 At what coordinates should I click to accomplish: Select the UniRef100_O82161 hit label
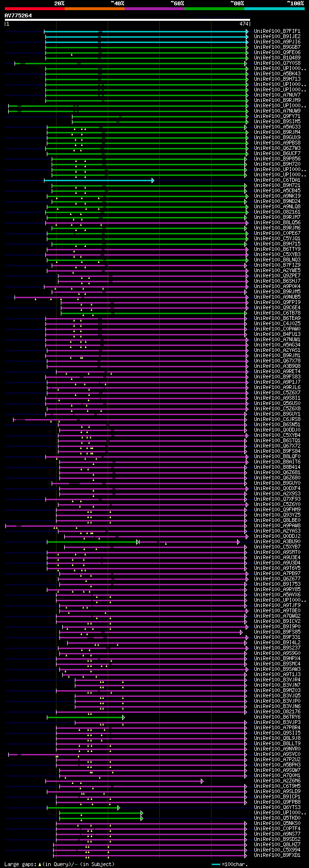(x=277, y=212)
